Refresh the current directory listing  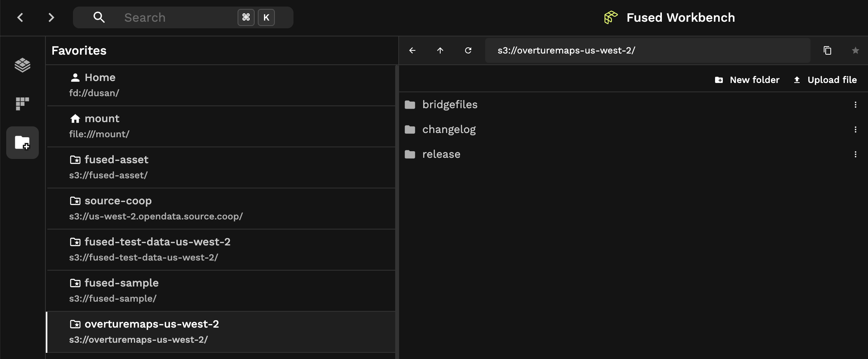click(468, 50)
